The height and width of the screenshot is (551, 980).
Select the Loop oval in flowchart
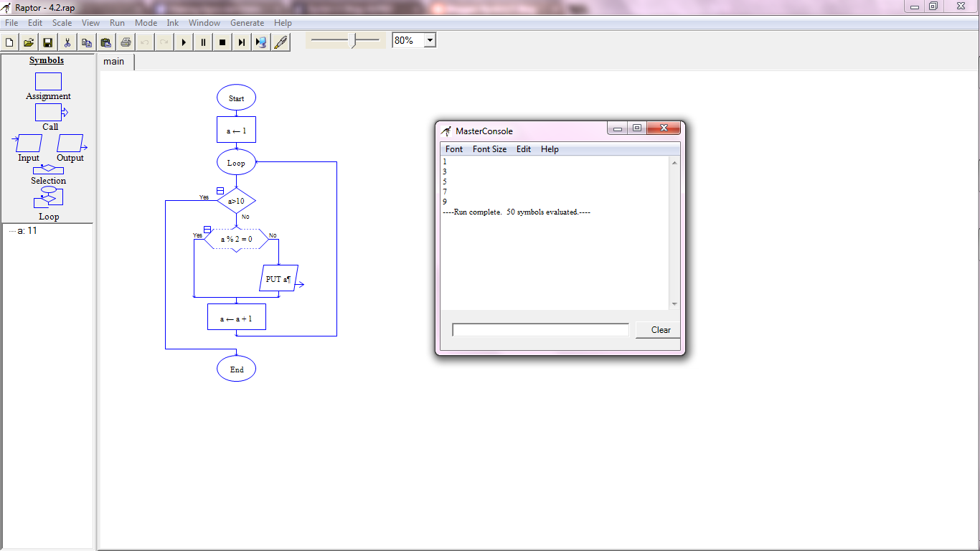(x=236, y=163)
